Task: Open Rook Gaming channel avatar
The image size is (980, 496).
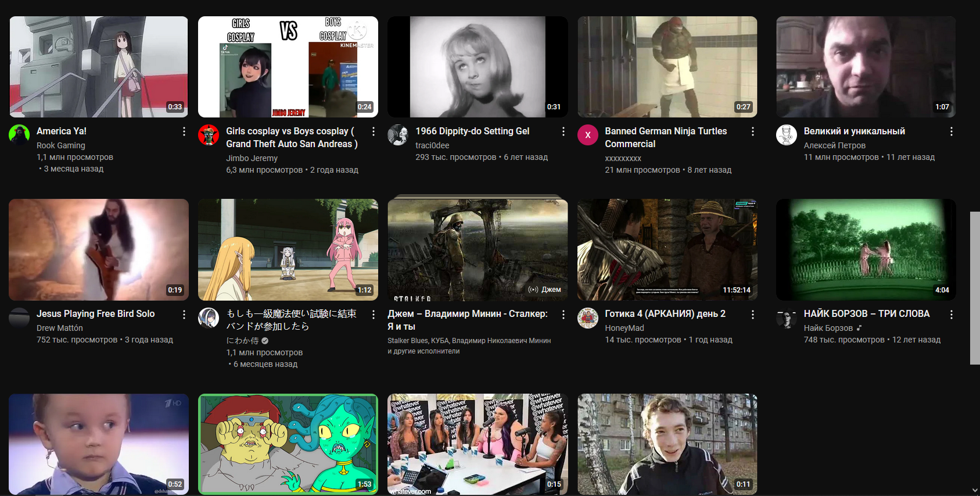Action: 19,135
